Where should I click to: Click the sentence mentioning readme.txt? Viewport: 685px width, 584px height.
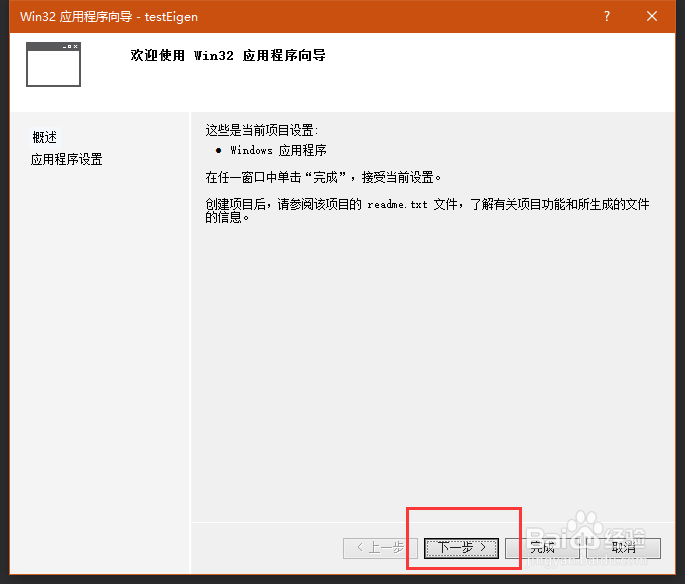tap(427, 210)
